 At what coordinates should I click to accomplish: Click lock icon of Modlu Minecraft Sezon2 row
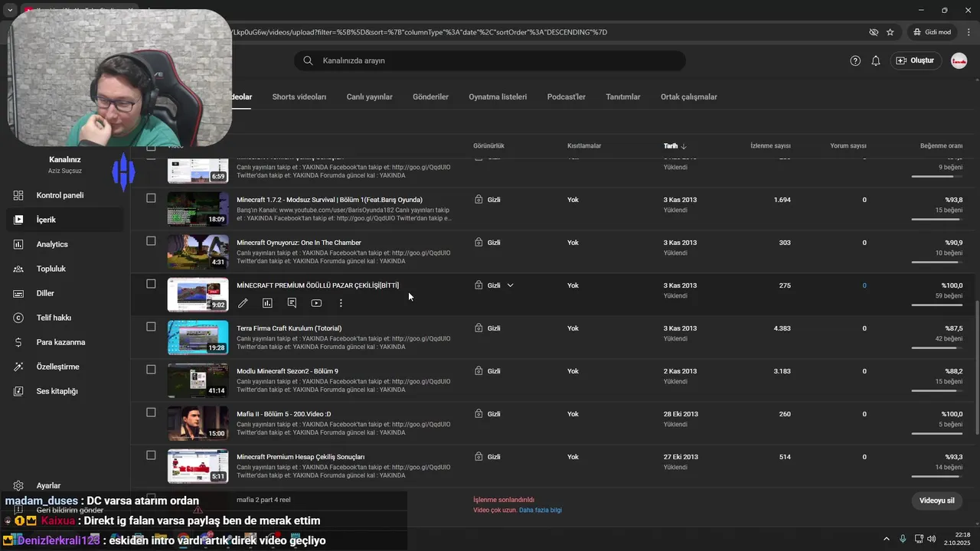479,371
